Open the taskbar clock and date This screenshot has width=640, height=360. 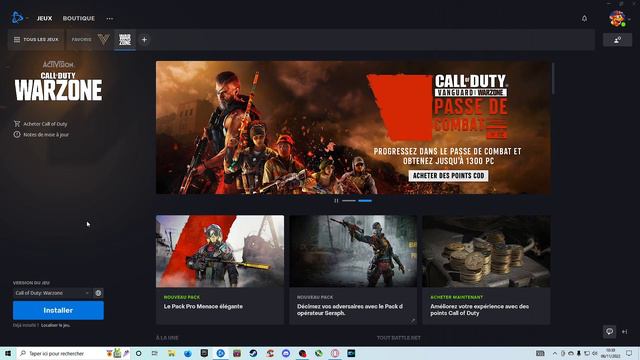(x=610, y=353)
